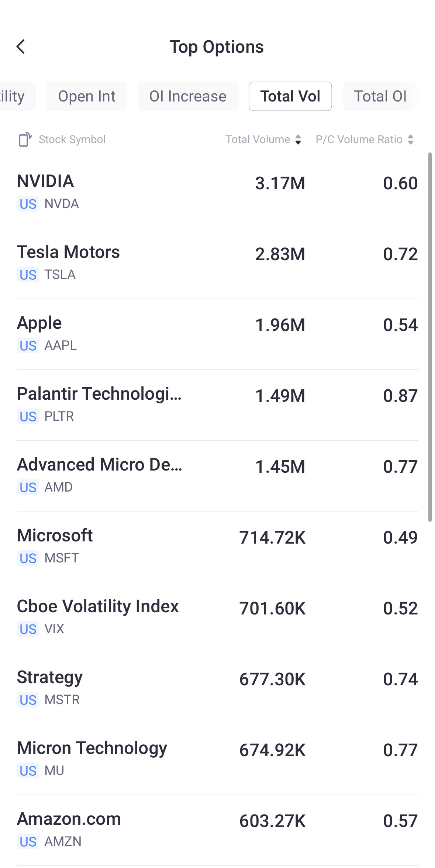The width and height of the screenshot is (435, 868).
Task: Open Amazon.com AMZN entry
Action: coord(217,830)
